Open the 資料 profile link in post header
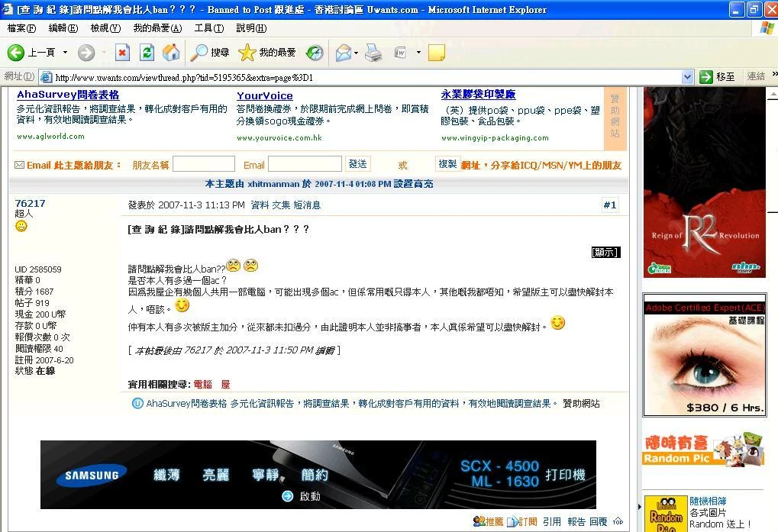The image size is (778, 532). (260, 205)
